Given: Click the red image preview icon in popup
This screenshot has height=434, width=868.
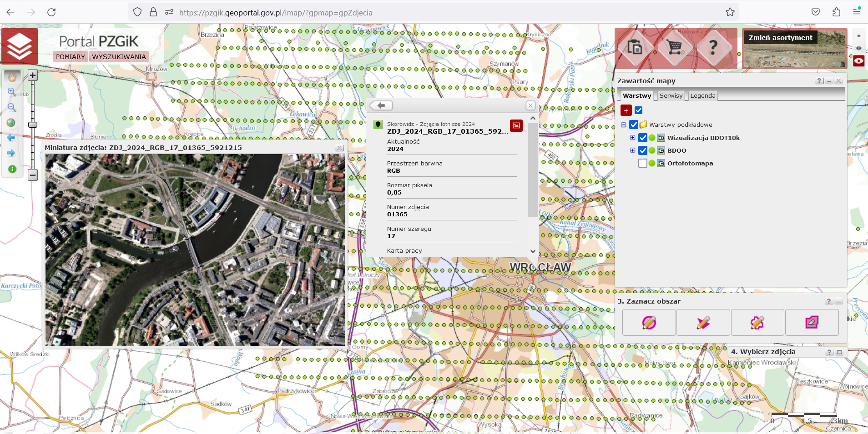Looking at the screenshot, I should click(x=516, y=125).
